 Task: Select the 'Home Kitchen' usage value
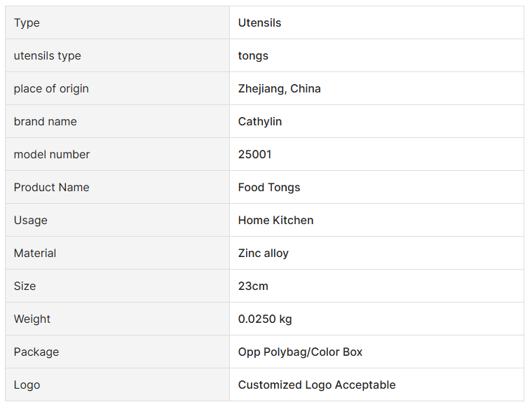pos(275,221)
